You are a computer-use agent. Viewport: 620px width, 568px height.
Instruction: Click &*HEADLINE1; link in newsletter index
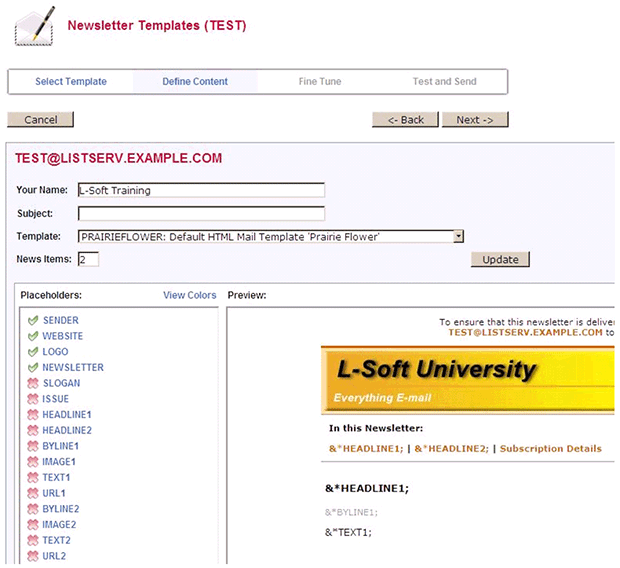coord(366,449)
